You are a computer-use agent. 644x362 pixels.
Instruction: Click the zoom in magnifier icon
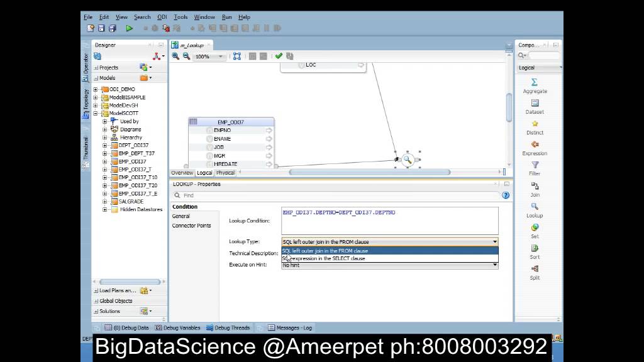(176, 56)
